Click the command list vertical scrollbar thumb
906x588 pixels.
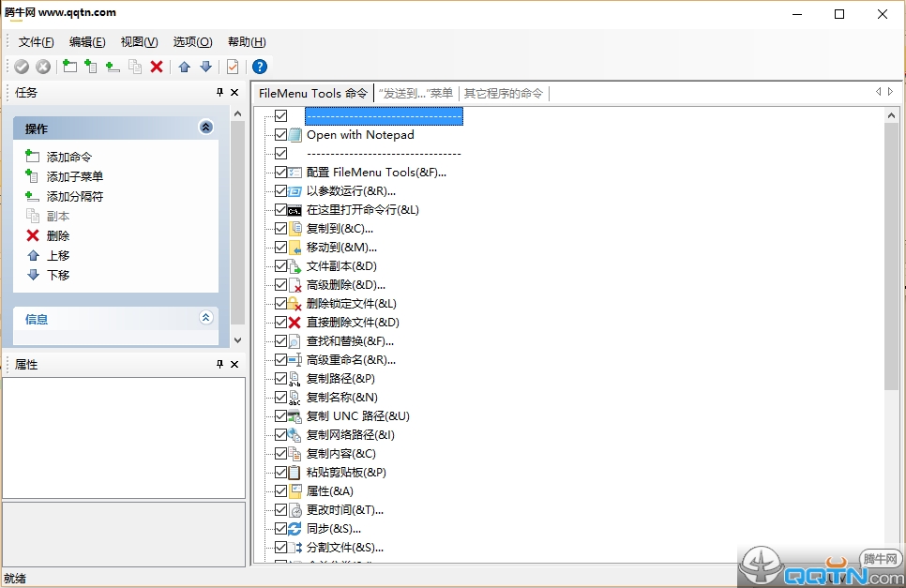pyautogui.click(x=891, y=253)
